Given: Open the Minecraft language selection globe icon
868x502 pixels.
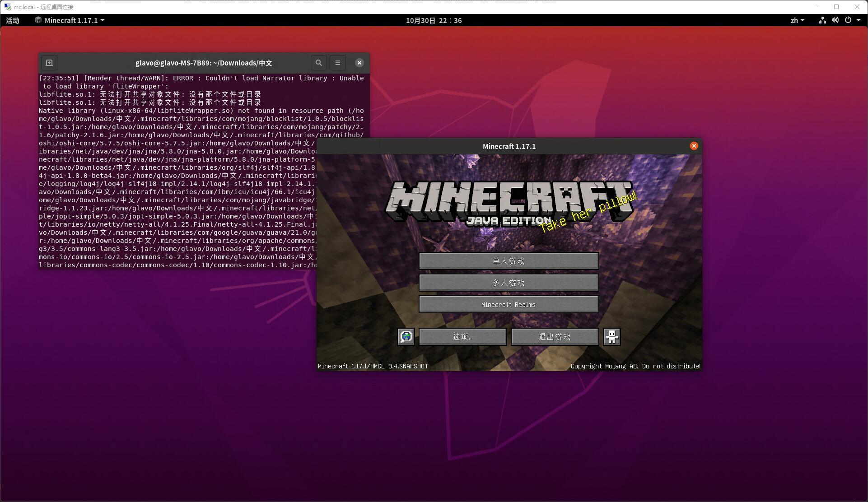Looking at the screenshot, I should click(406, 337).
